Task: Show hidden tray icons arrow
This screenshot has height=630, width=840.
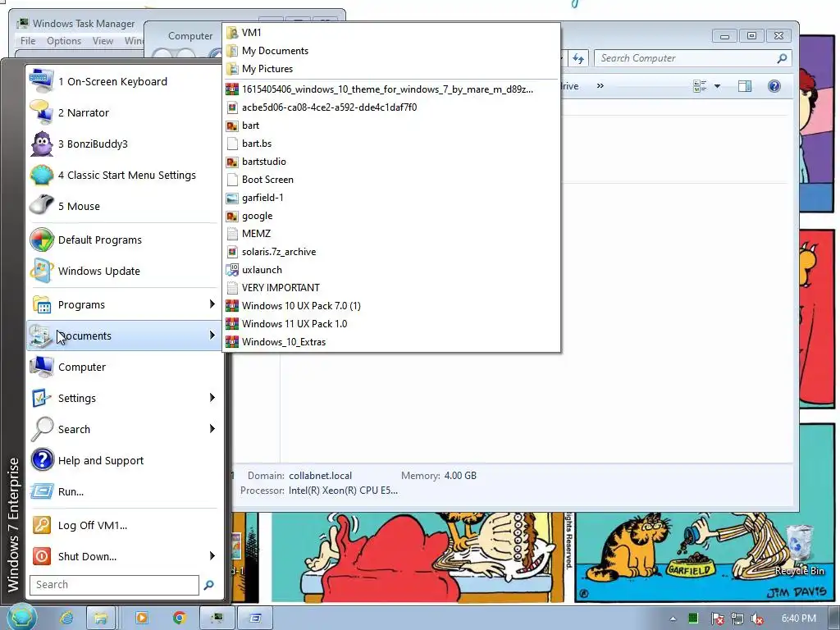Action: [673, 619]
